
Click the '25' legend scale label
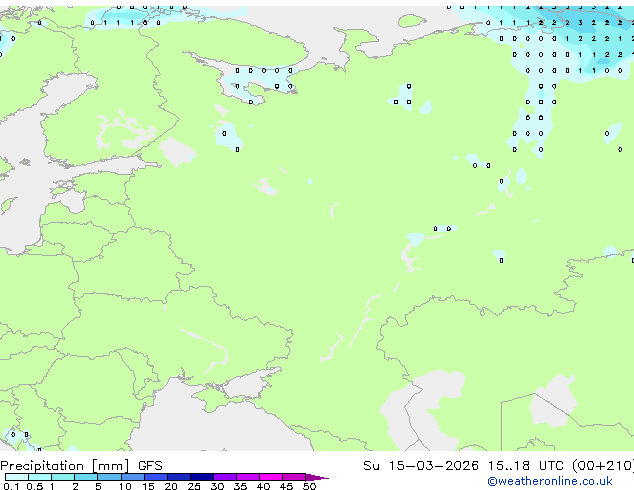(x=194, y=486)
